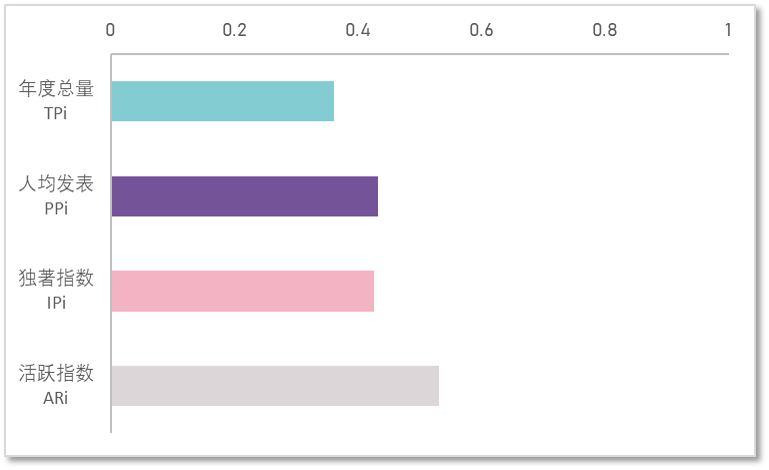
Task: Select the 活跃指数 ARi axis label
Action: pyautogui.click(x=56, y=385)
